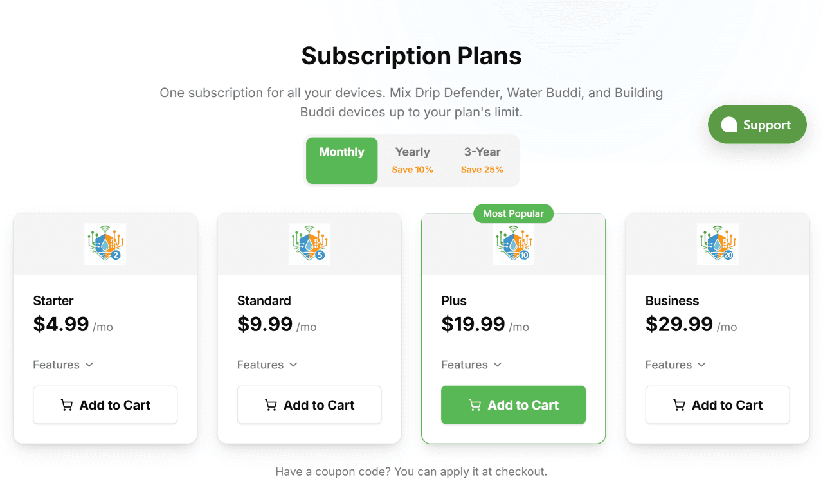The height and width of the screenshot is (504, 823).
Task: Add the Plus plan to cart
Action: pos(513,405)
